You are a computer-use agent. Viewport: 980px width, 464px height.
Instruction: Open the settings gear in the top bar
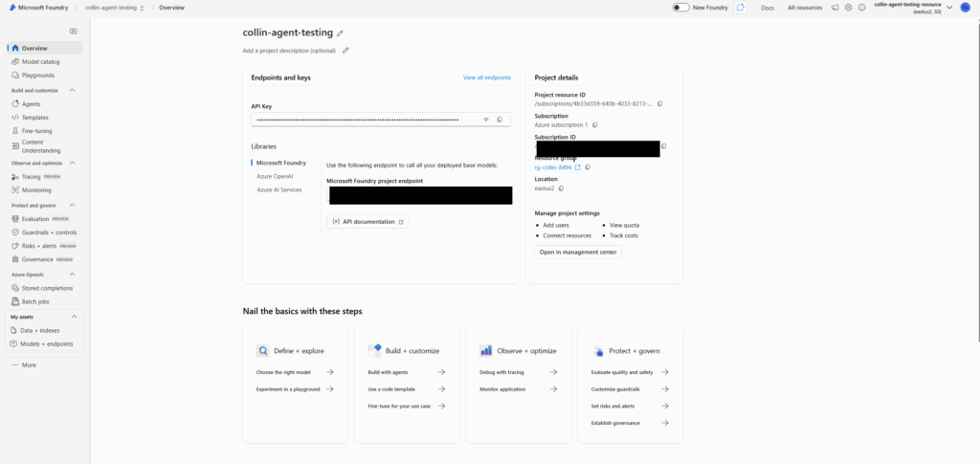[x=848, y=8]
